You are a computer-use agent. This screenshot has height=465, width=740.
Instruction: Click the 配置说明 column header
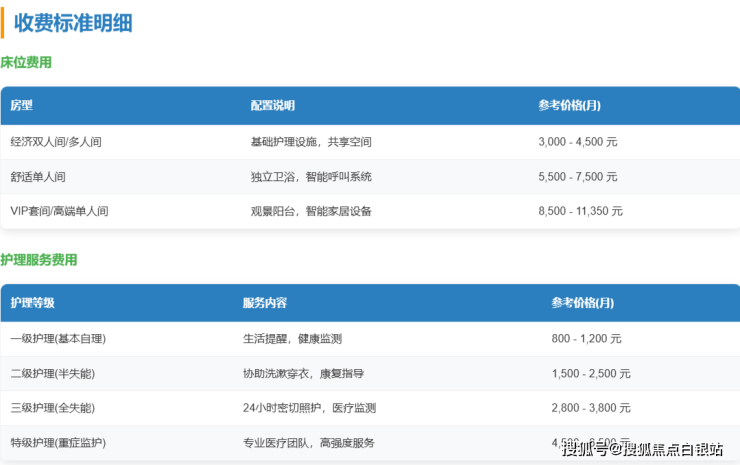coord(272,105)
